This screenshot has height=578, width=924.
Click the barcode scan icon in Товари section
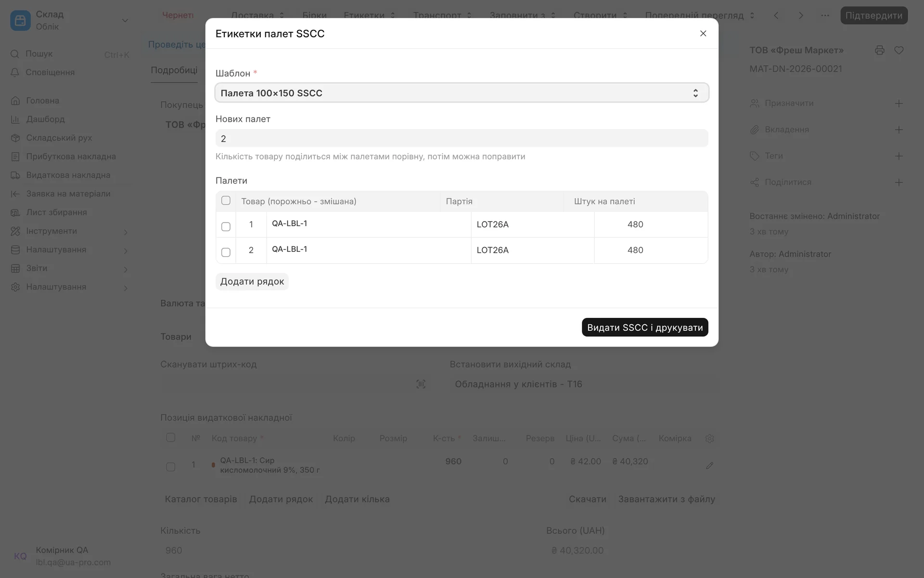421,384
